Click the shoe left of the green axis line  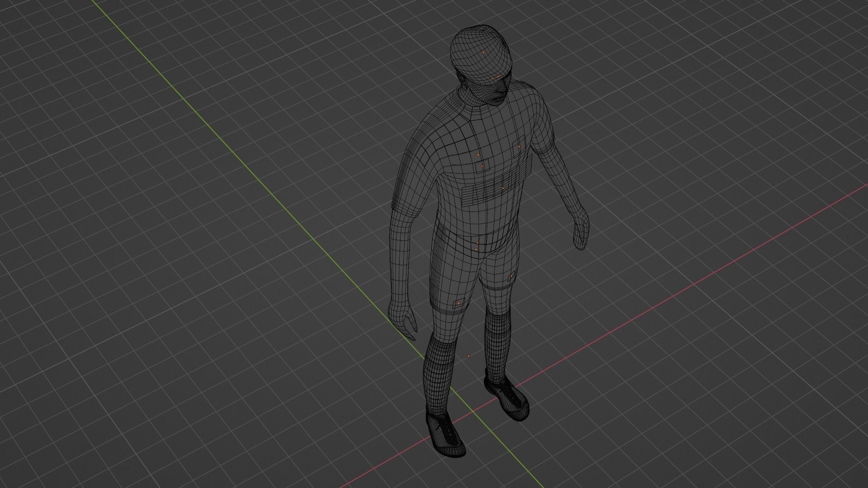pyautogui.click(x=445, y=433)
